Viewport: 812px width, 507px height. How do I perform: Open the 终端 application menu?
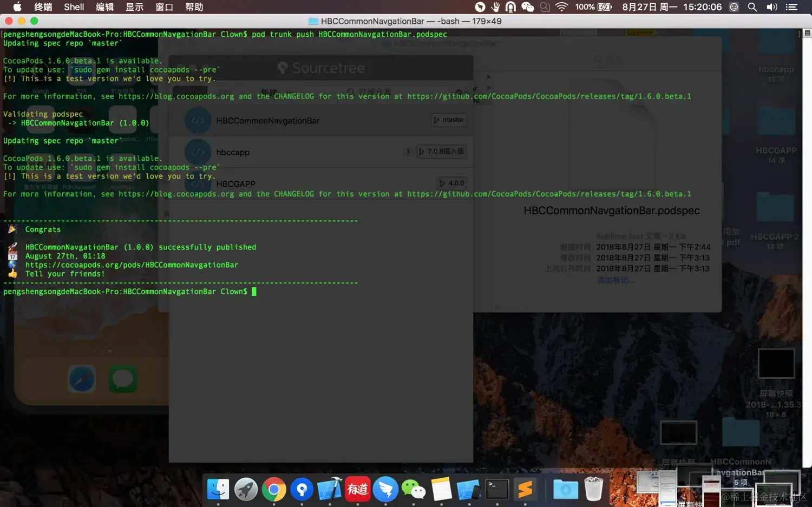43,7
